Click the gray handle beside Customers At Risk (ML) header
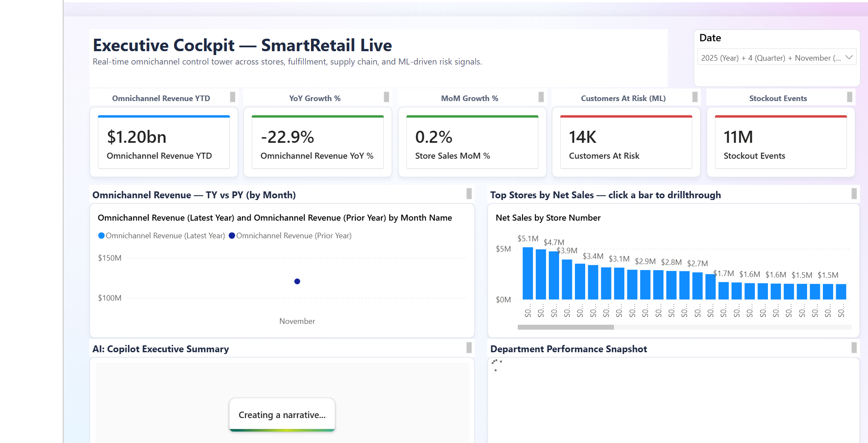Viewport: 868px width, 443px height. tap(695, 97)
